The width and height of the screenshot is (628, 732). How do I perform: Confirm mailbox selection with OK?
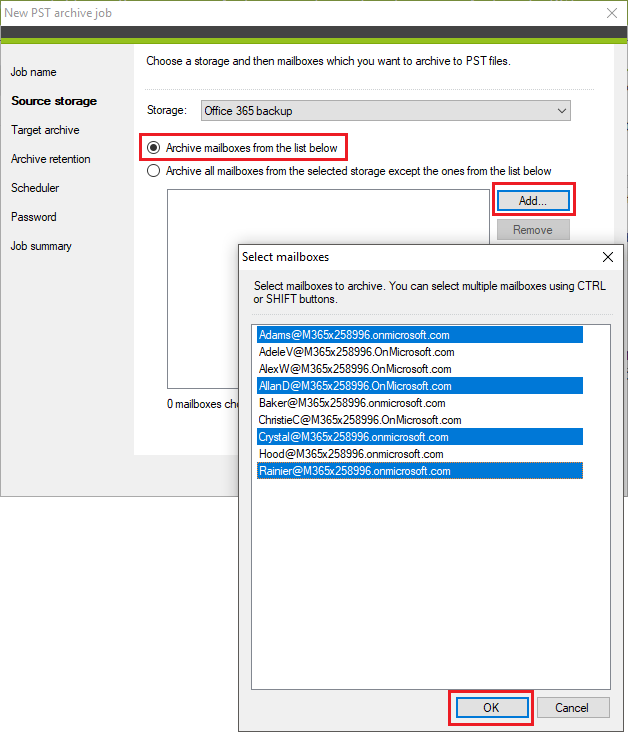tap(491, 708)
